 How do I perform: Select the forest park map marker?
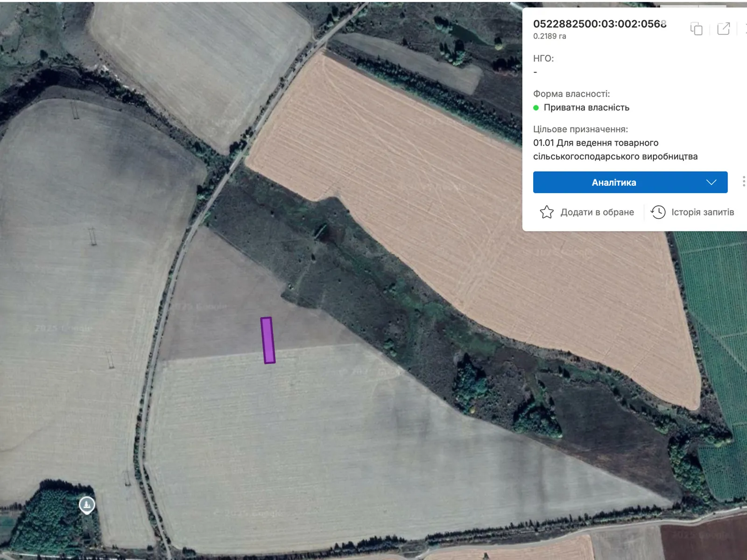(x=87, y=504)
